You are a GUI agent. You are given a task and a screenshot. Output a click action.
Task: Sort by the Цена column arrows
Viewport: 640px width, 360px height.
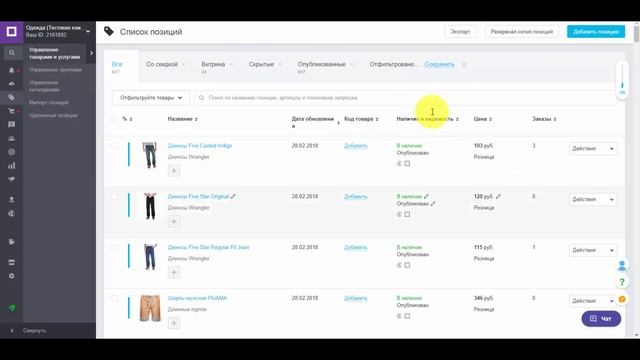tap(491, 119)
